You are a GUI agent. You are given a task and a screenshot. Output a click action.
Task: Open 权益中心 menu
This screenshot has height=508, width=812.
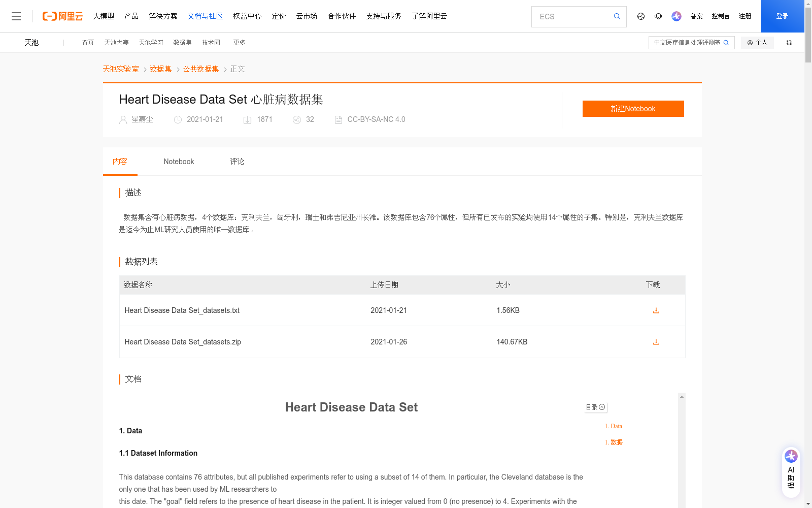coord(247,16)
